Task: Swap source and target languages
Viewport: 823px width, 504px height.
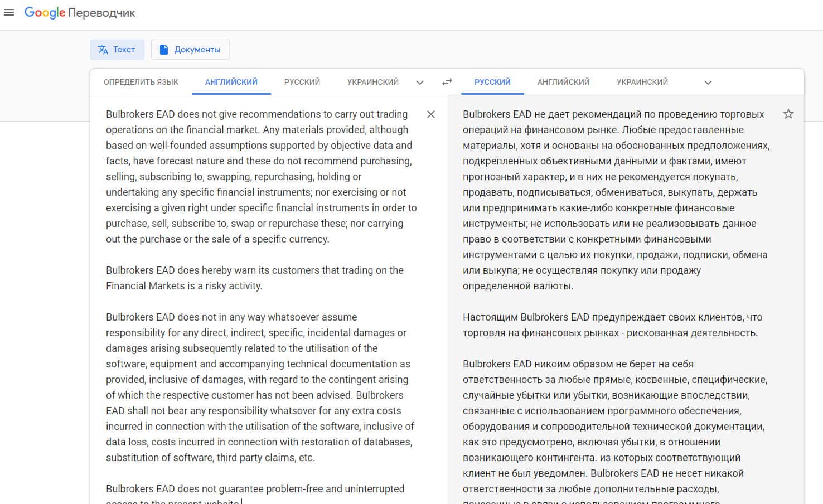Action: point(447,82)
